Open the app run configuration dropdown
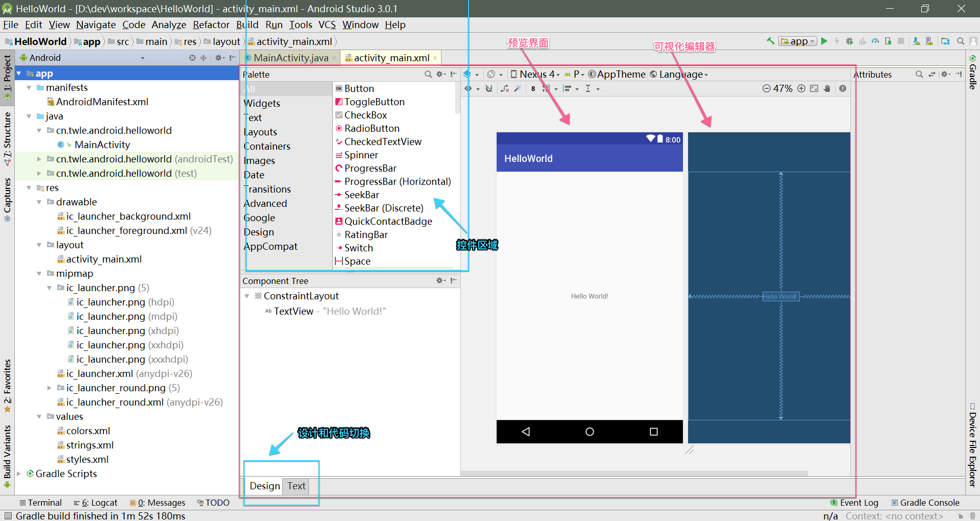 coord(798,41)
